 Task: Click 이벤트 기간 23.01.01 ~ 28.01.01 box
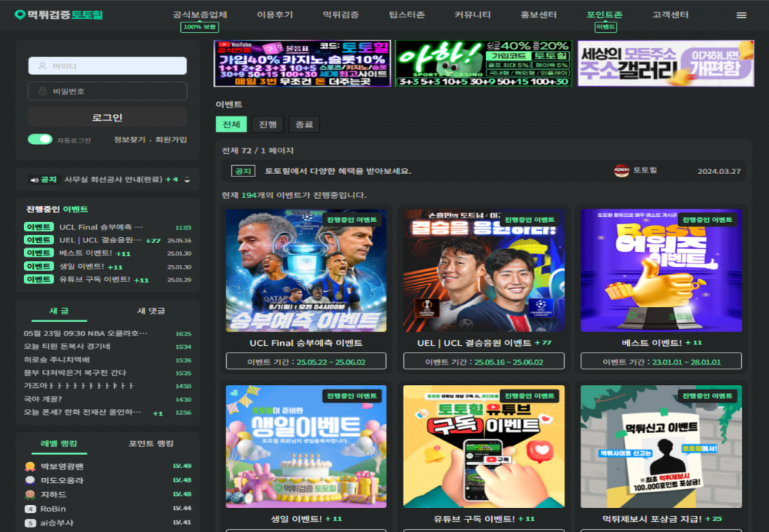coord(661,362)
